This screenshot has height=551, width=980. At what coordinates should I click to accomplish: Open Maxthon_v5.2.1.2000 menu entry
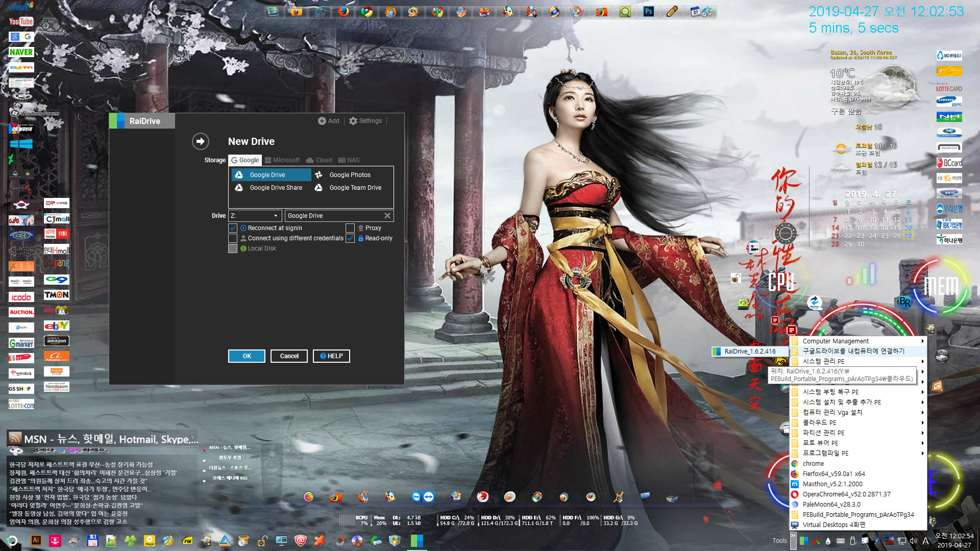[x=857, y=484]
